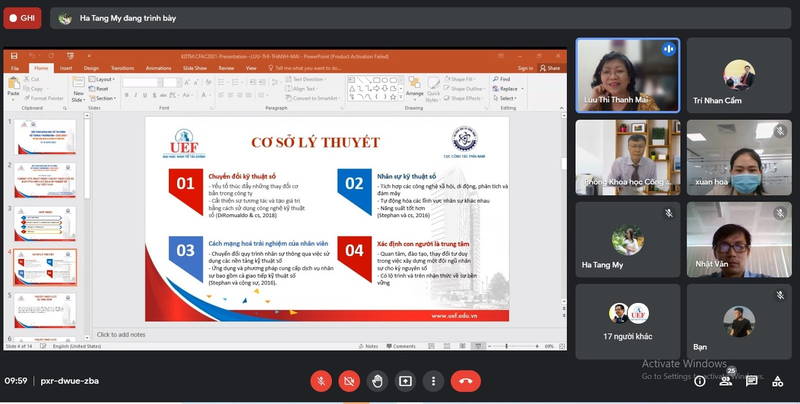Expand the Layout dropdown in Slides group
800x404 pixels.
tap(103, 79)
